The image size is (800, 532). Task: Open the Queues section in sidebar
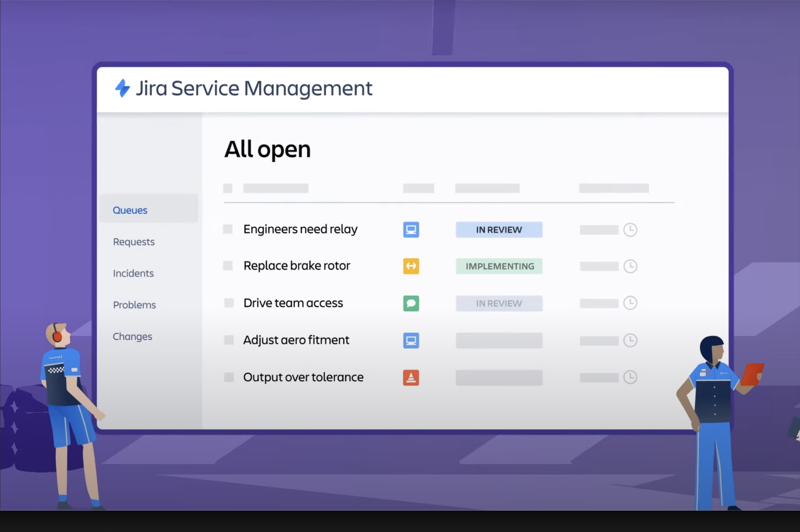(x=130, y=210)
